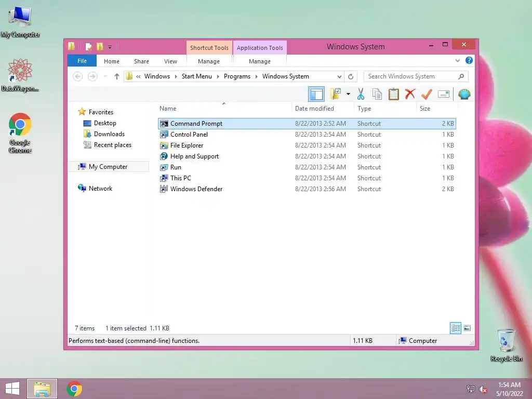Open Manage tab under Application Tools
532x399 pixels.
pos(260,61)
